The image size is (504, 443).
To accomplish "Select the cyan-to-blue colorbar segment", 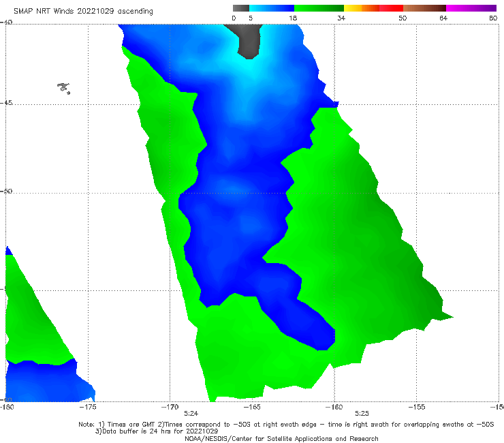I will tap(272, 8).
